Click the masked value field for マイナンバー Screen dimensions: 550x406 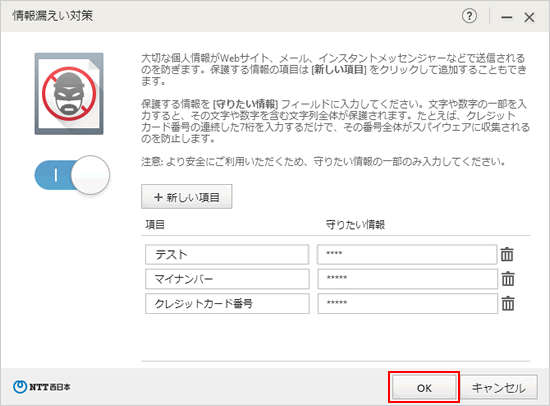[x=408, y=279]
